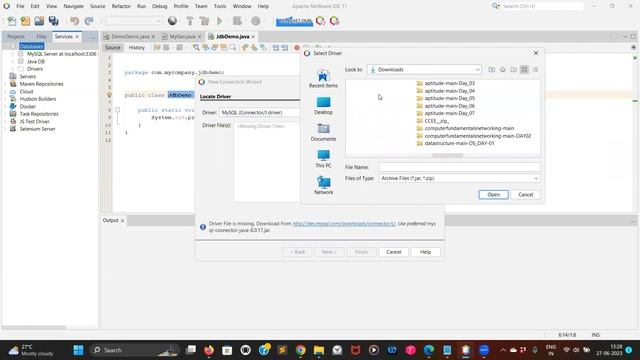The width and height of the screenshot is (640, 360).
Task: Switch to Files tab
Action: click(41, 37)
